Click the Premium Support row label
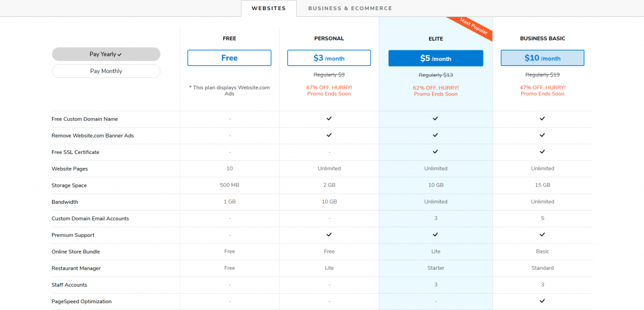 pyautogui.click(x=73, y=235)
